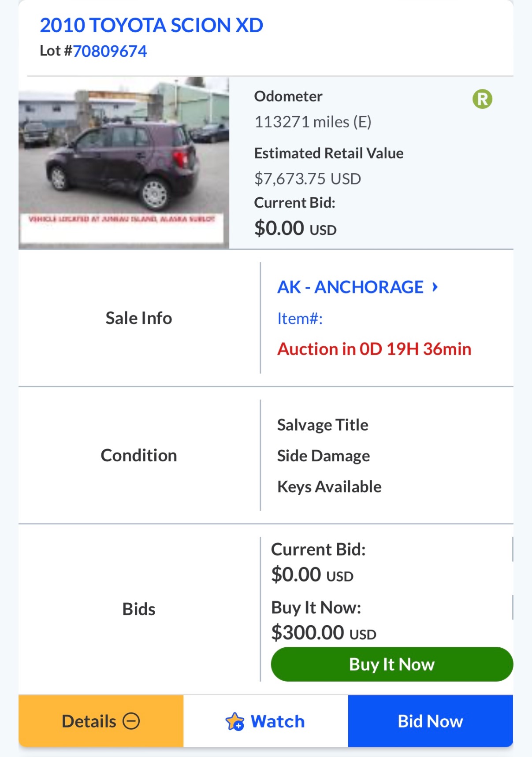Collapse the Details section
The image size is (532, 757).
(x=100, y=721)
